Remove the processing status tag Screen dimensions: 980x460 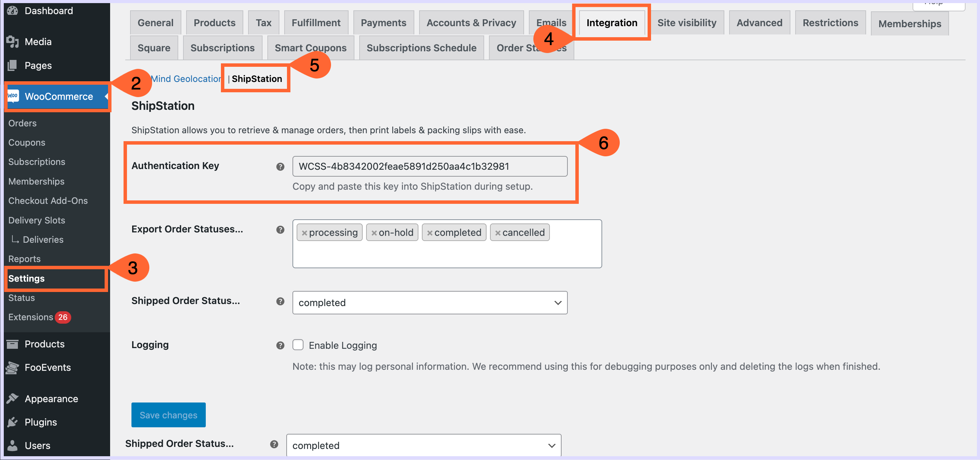[x=304, y=233]
